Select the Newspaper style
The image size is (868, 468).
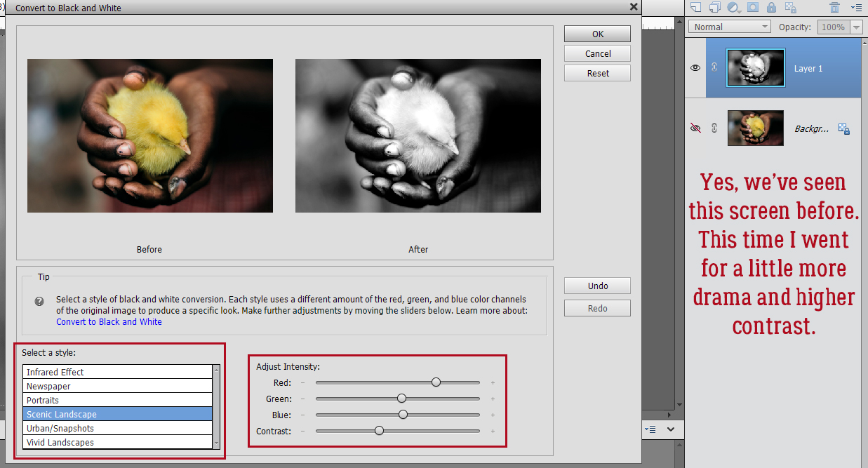coord(117,386)
